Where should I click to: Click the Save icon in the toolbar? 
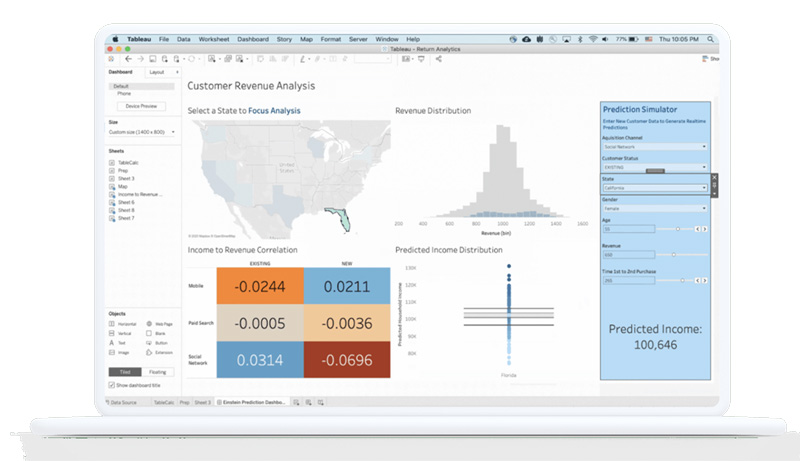pyautogui.click(x=153, y=59)
